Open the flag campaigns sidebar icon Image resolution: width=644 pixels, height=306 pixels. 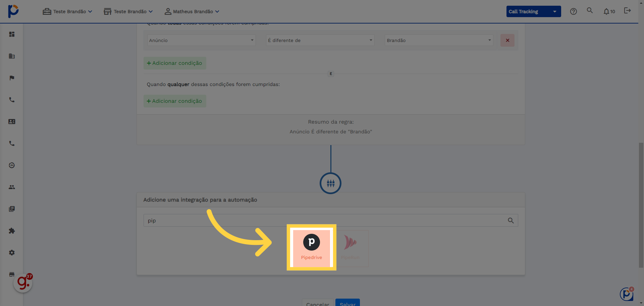click(12, 78)
